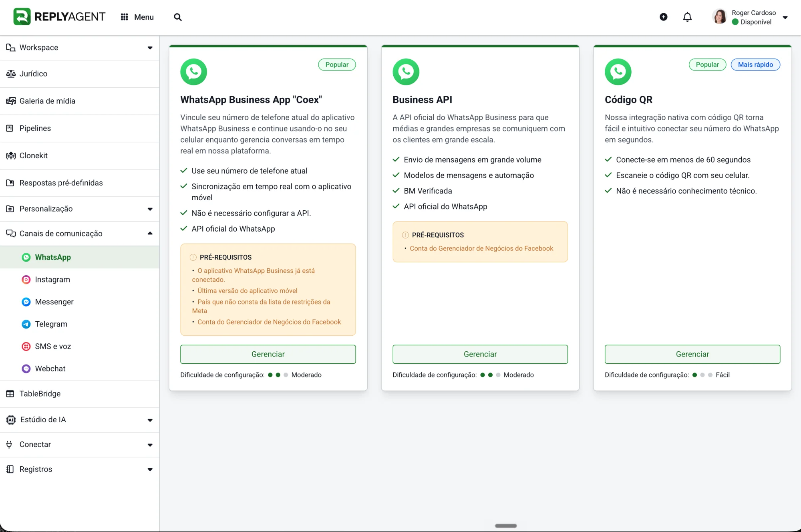
Task: Click the Webchat channel icon
Action: point(26,369)
